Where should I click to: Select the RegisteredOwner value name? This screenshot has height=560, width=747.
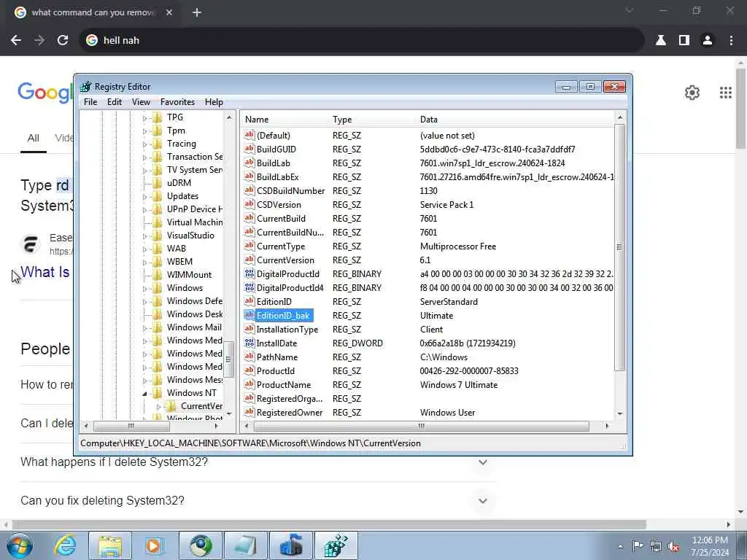pos(289,413)
